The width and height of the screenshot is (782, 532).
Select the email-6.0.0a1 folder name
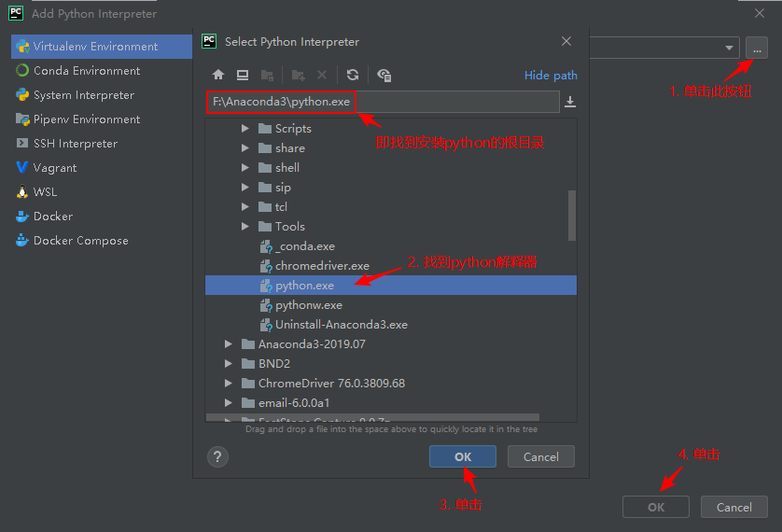294,403
